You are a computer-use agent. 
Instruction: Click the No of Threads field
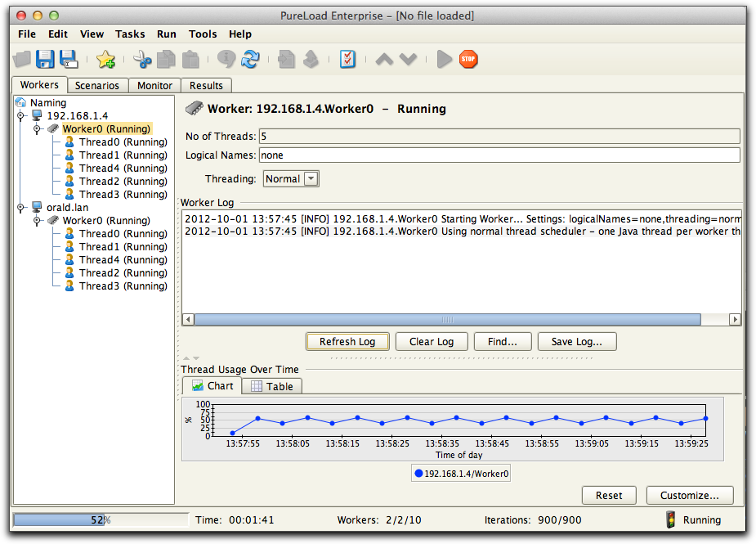coord(499,136)
